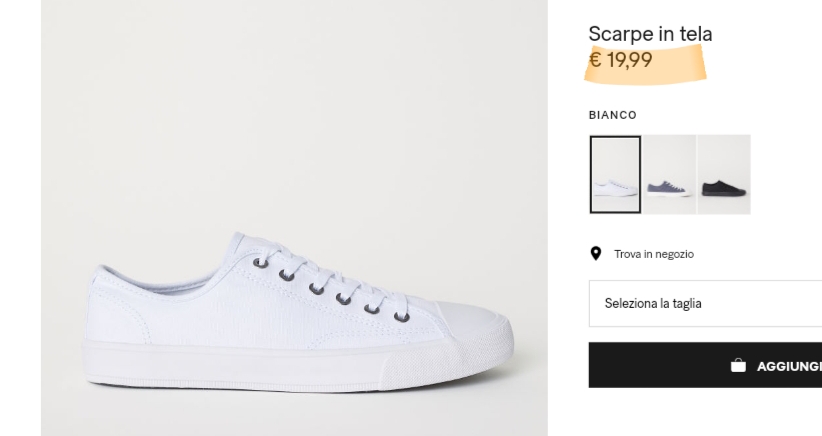Click the highlighted € 19,99 price

[x=621, y=60]
